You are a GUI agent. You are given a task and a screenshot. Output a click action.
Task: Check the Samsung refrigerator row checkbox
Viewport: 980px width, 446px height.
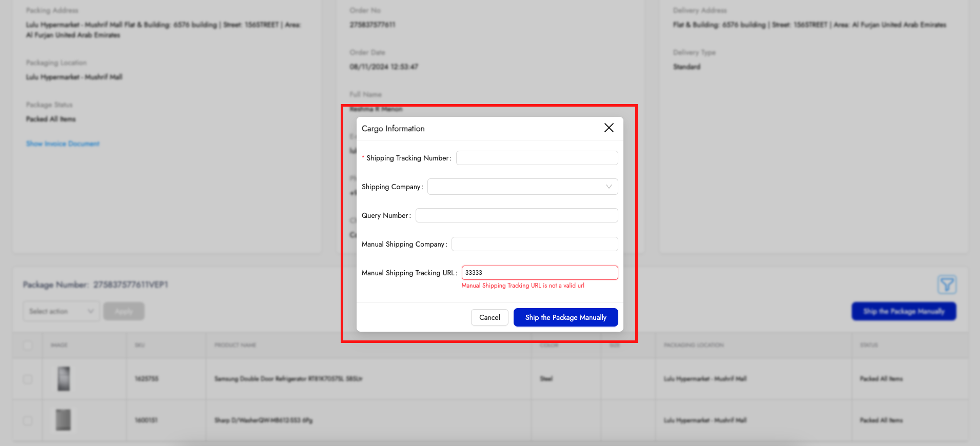[28, 379]
